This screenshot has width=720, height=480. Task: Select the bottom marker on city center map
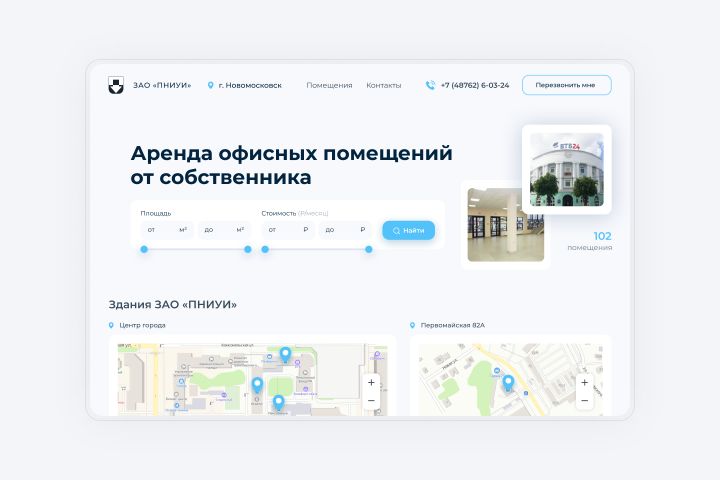point(278,402)
